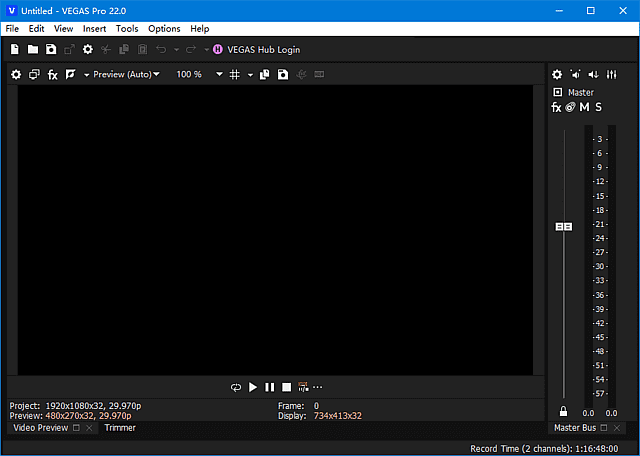Click the 100 % zoom value
The image size is (640, 456).
click(x=189, y=75)
